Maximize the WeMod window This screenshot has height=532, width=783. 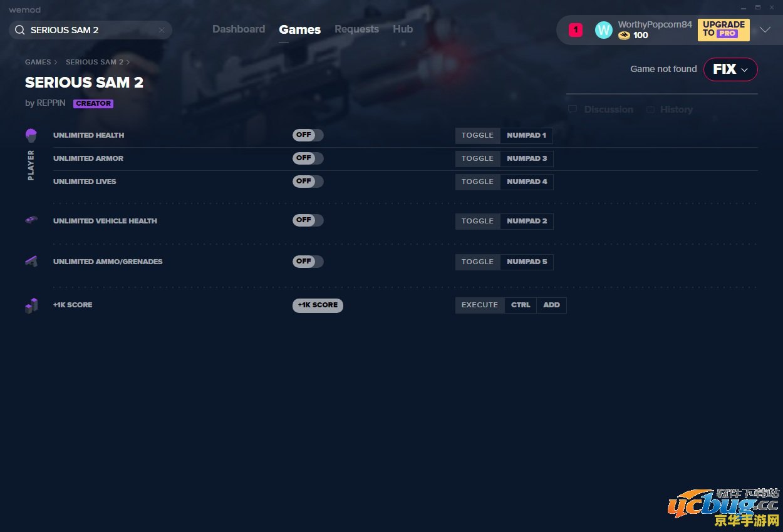(757, 8)
